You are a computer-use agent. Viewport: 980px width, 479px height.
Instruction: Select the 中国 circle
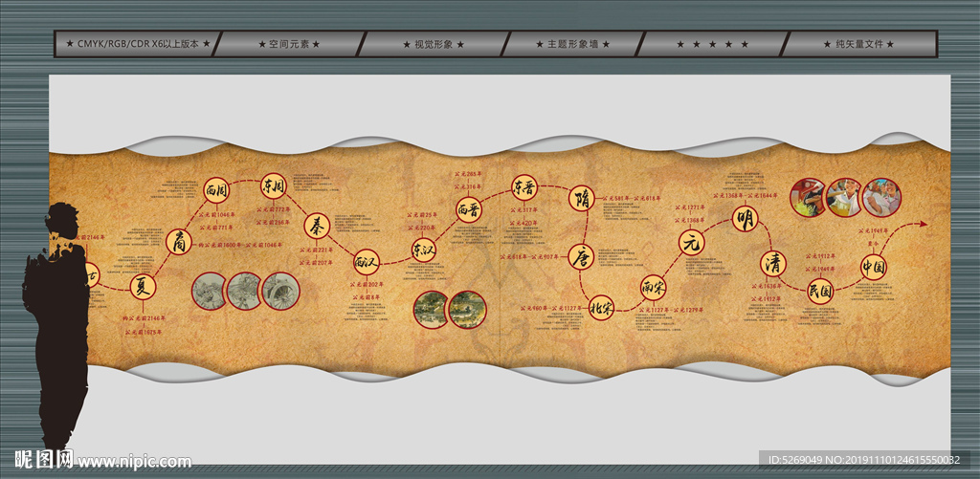(874, 268)
